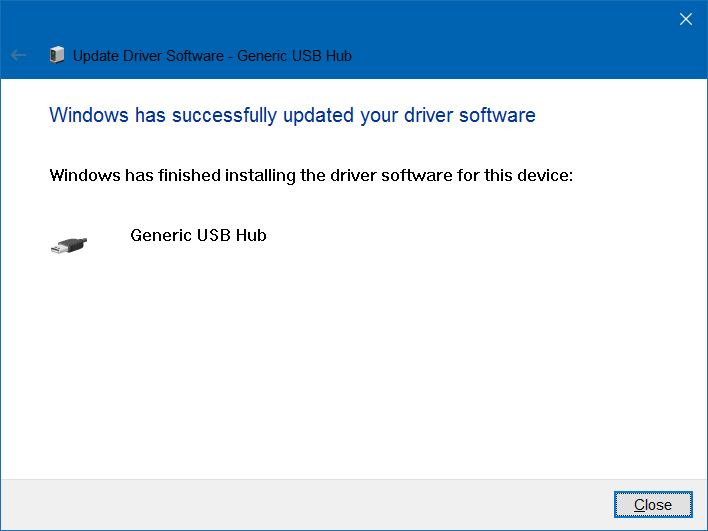Click the 'Windows has finished installing' message
The height and width of the screenshot is (531, 708).
pos(311,176)
